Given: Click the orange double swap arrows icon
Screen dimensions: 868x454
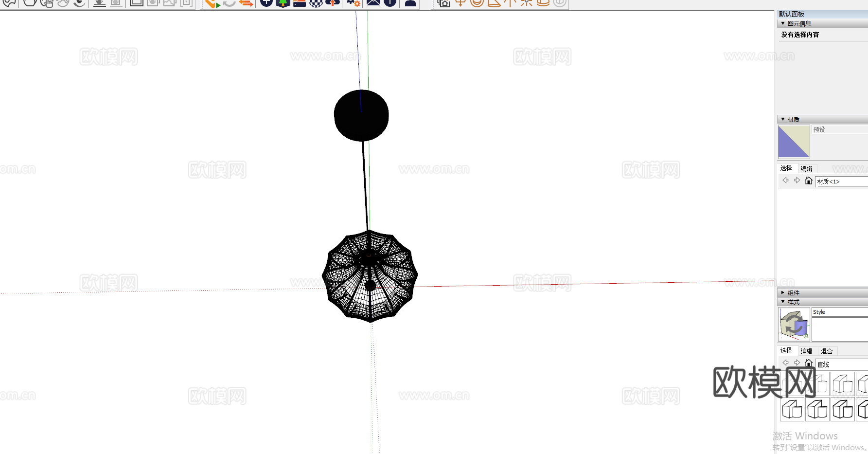Looking at the screenshot, I should (247, 2).
